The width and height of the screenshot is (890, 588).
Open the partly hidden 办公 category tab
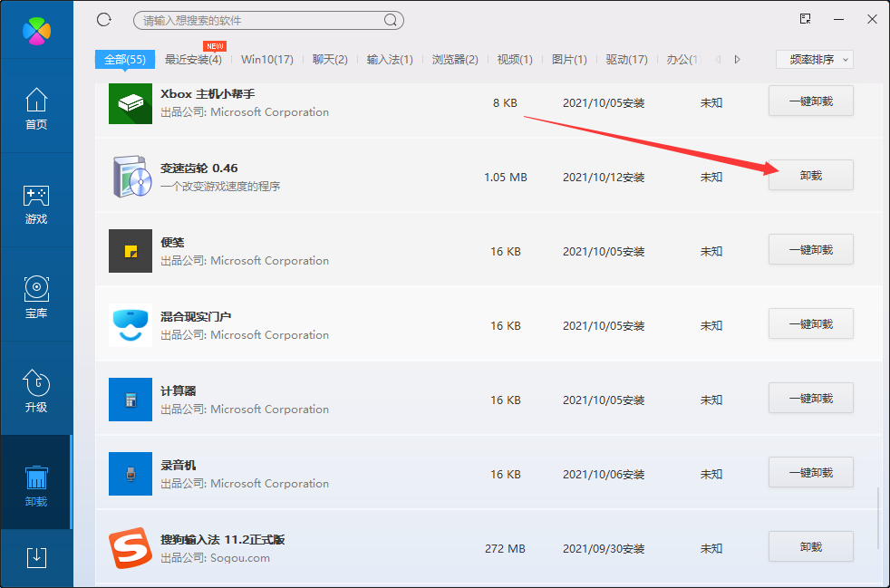click(x=684, y=60)
